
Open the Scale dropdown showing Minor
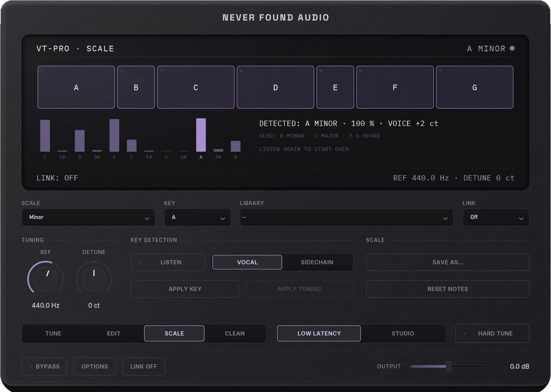[x=88, y=217]
